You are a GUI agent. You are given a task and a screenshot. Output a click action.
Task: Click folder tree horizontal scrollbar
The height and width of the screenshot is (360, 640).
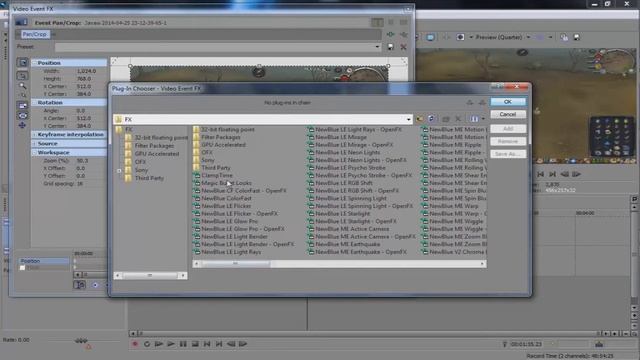click(150, 276)
